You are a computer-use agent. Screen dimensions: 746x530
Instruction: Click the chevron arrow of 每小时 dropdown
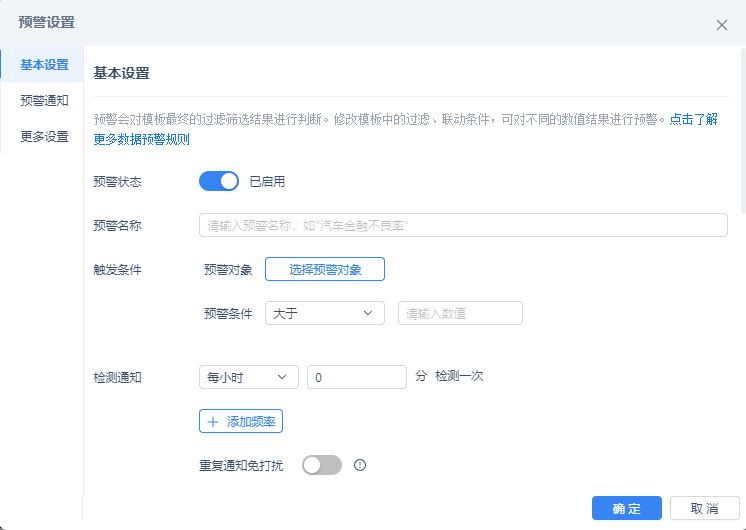click(281, 377)
